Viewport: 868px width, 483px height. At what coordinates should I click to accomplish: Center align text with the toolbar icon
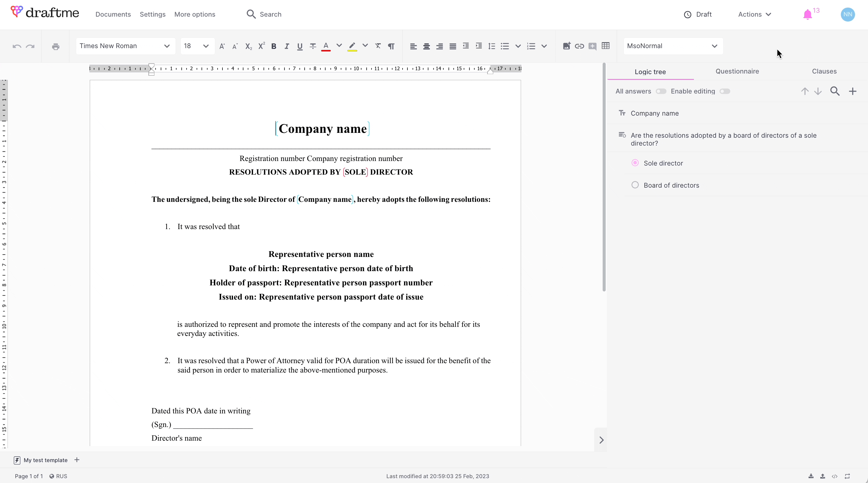pos(426,46)
